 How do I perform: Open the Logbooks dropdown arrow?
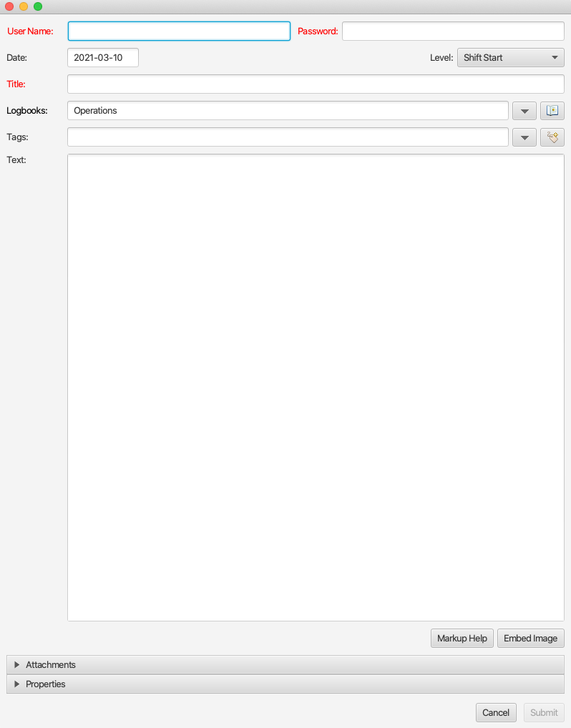coord(524,111)
